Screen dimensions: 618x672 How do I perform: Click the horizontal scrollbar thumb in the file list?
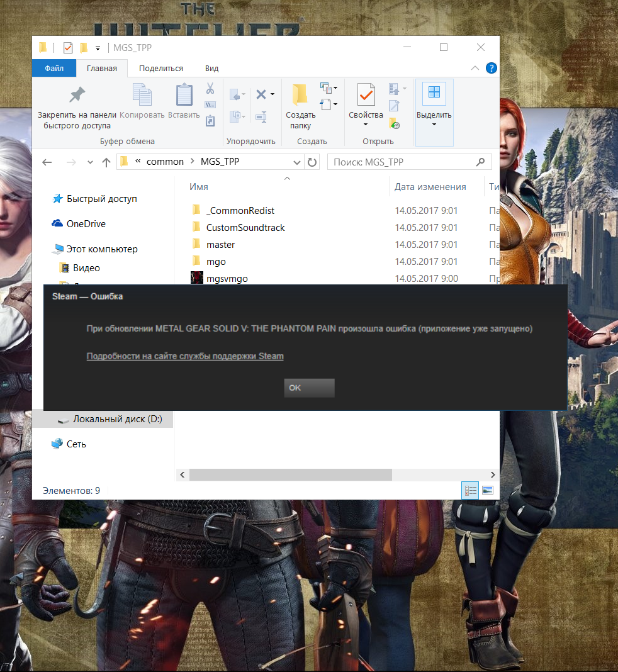(x=291, y=474)
